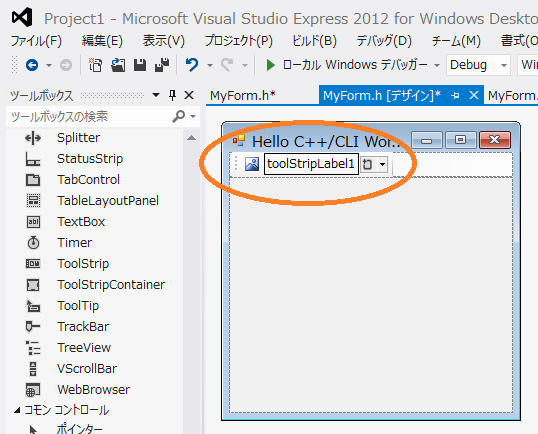
Task: Open the 表示(V) menu
Action: click(x=164, y=41)
